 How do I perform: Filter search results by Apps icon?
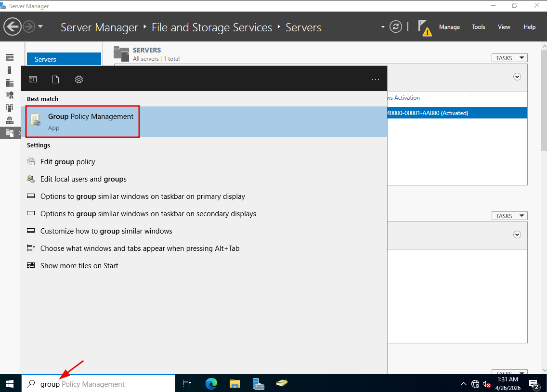coord(33,79)
